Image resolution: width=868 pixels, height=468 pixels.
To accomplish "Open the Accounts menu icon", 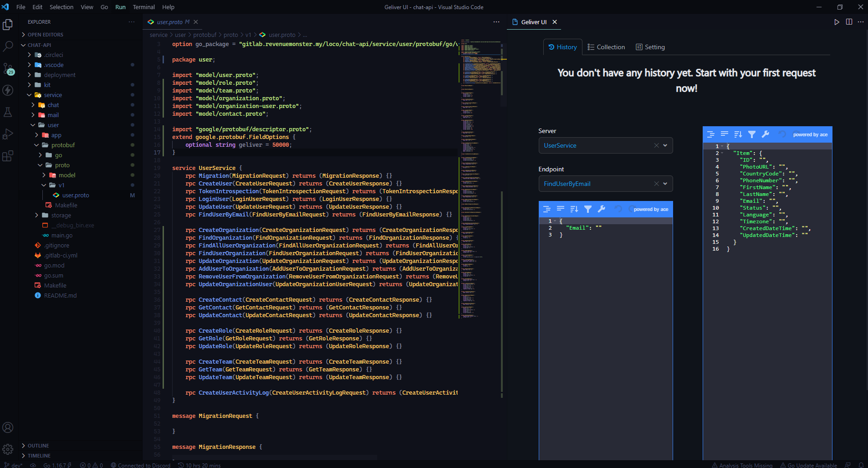I will (x=8, y=427).
